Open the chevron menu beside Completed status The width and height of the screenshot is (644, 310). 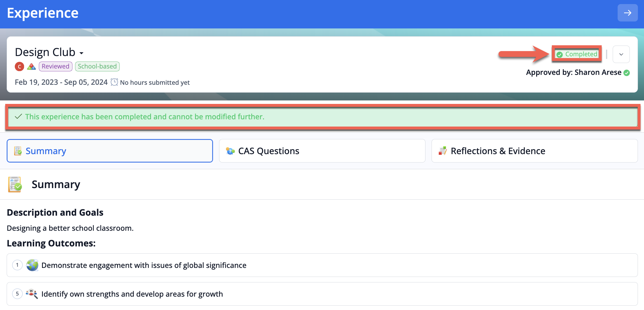click(621, 54)
